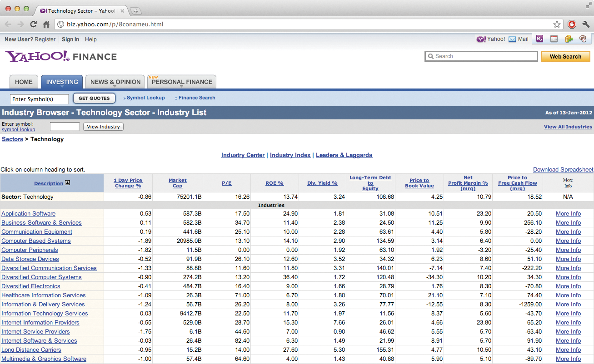The height and width of the screenshot is (364, 594).
Task: Click the Yahoo! Finance logo
Action: 61,56
